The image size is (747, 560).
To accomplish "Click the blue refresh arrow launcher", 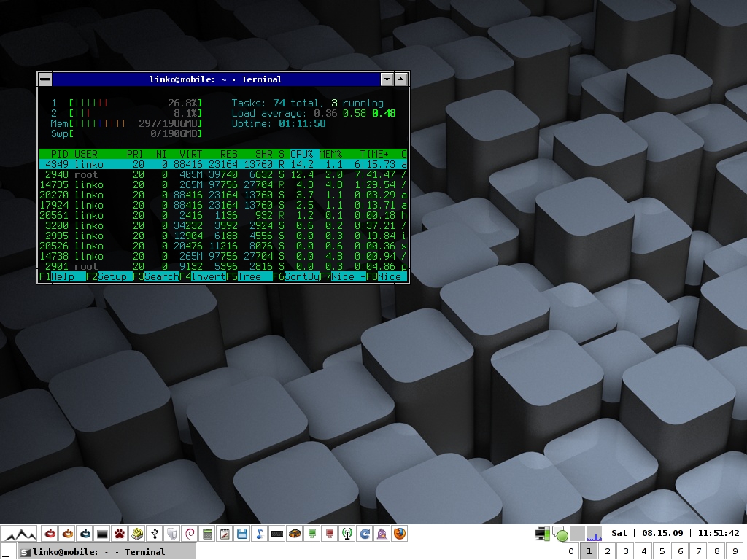I will tap(365, 534).
